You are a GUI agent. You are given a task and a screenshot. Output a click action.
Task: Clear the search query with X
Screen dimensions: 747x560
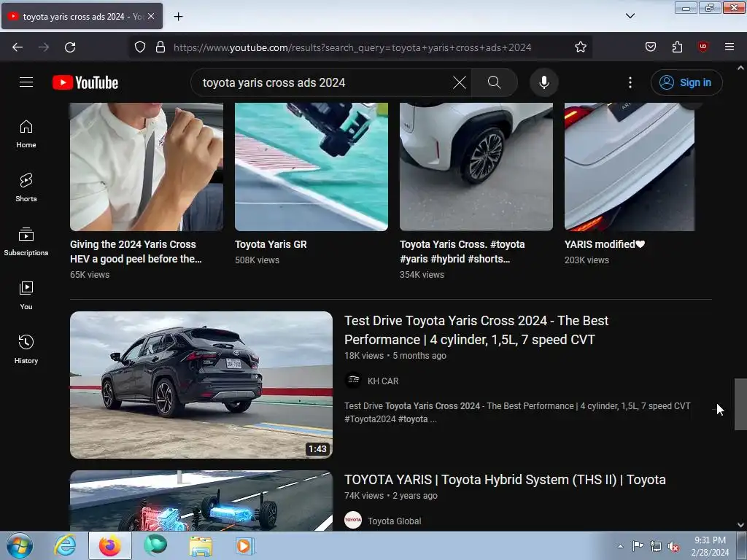460,82
